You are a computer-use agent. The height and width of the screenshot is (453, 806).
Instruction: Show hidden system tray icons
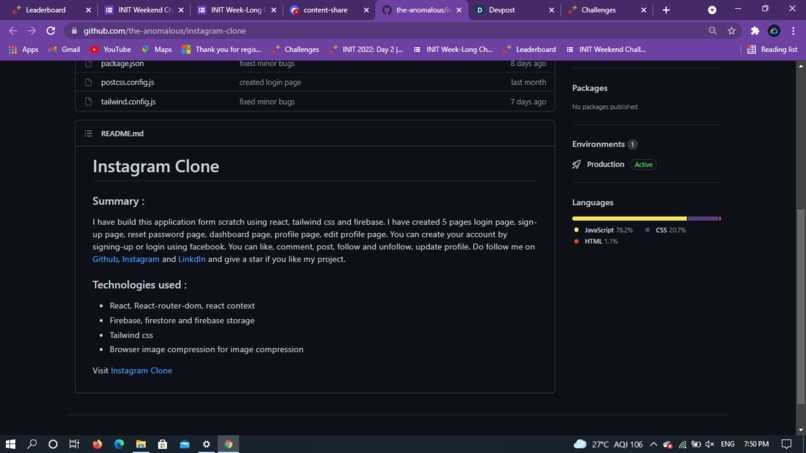(x=653, y=444)
